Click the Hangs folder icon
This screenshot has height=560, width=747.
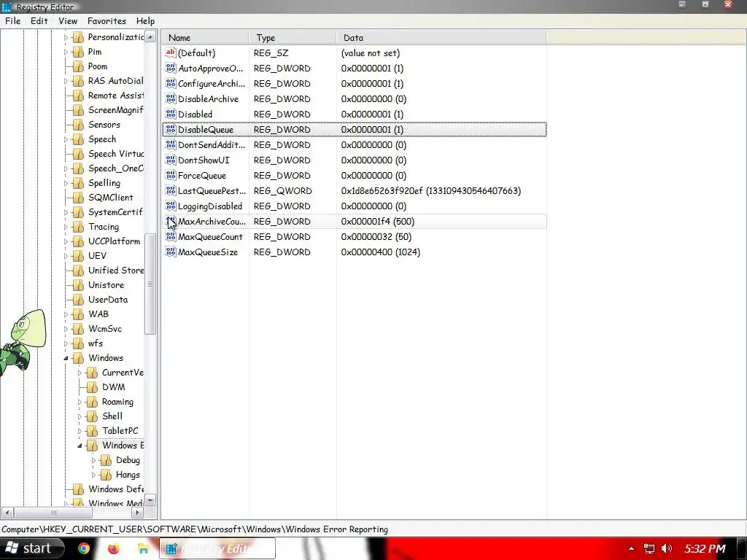point(106,475)
